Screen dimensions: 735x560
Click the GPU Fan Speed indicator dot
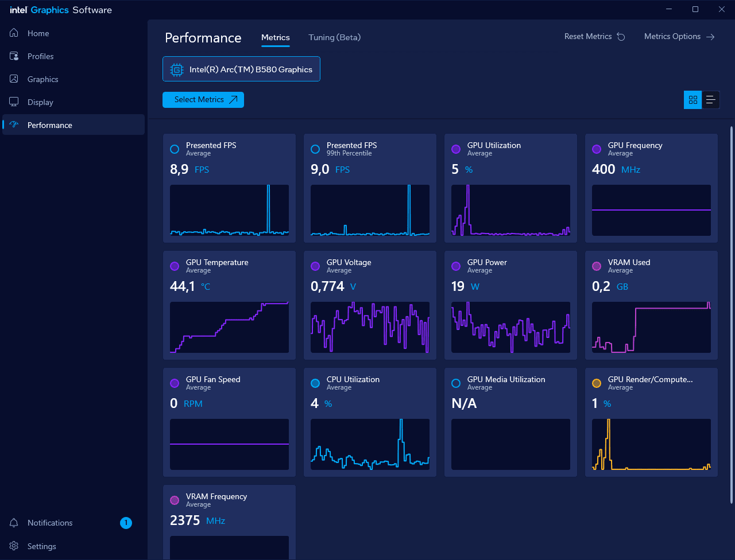point(175,383)
